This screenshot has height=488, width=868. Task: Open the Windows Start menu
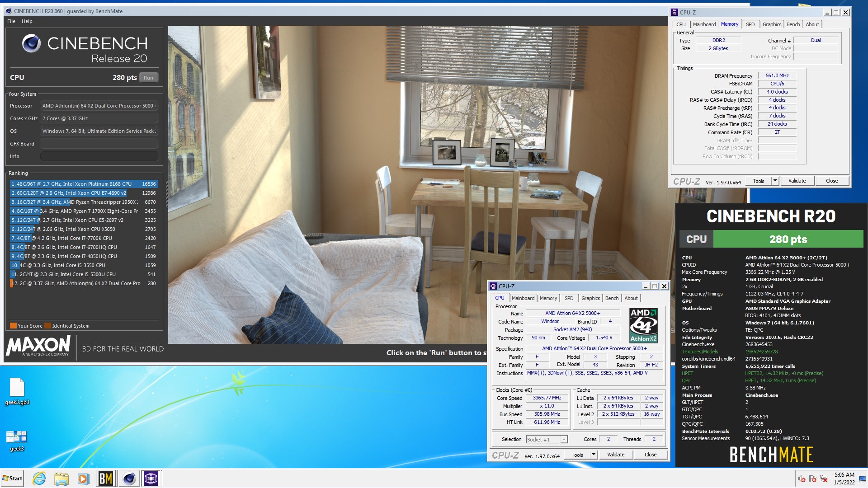tap(12, 479)
